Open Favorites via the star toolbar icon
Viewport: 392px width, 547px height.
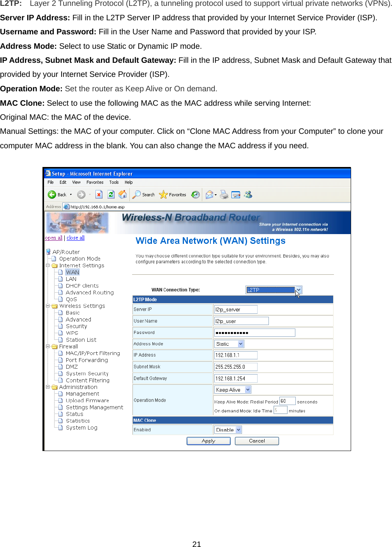point(164,194)
